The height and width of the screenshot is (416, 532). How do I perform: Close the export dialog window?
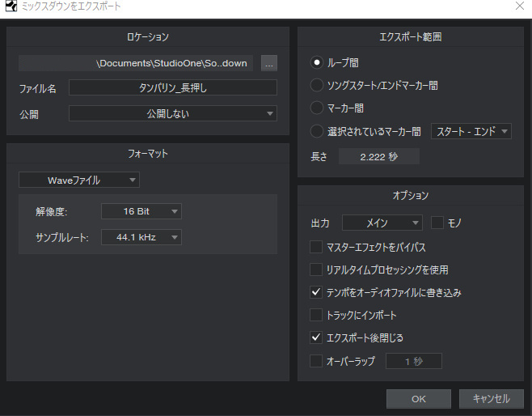(519, 6)
